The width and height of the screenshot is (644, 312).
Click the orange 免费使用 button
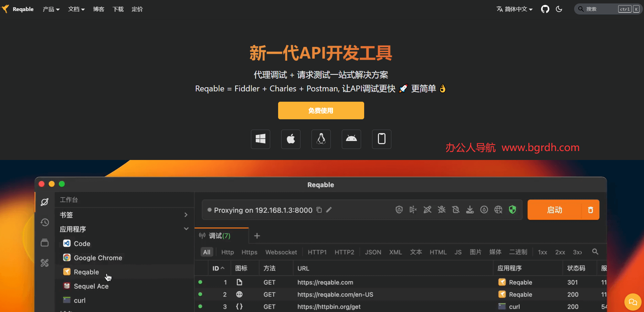coord(321,110)
